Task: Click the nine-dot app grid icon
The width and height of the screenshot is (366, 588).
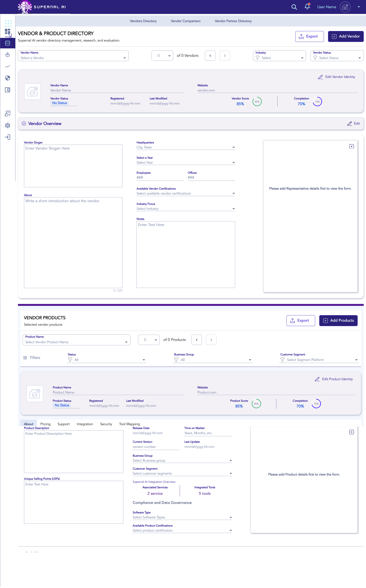Action: pyautogui.click(x=8, y=23)
